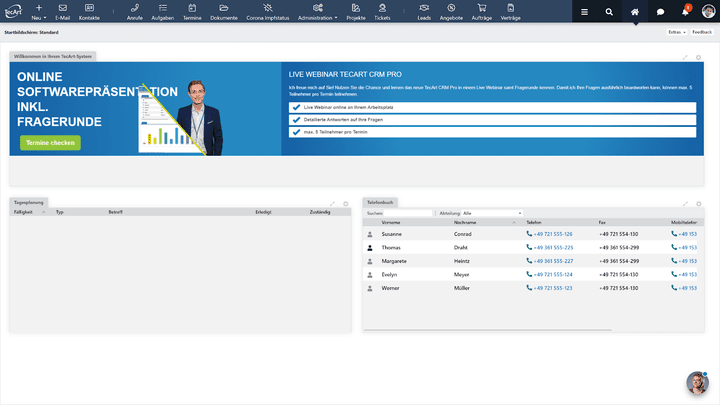The width and height of the screenshot is (720, 405).
Task: Open the Abteilung Alle dropdown
Action: (492, 213)
